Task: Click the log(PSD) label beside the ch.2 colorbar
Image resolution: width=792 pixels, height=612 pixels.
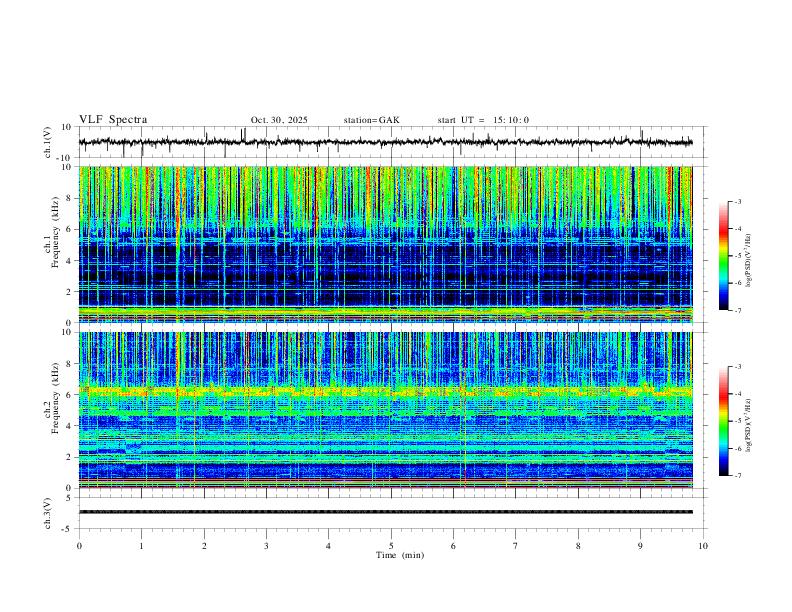Action: coord(749,426)
